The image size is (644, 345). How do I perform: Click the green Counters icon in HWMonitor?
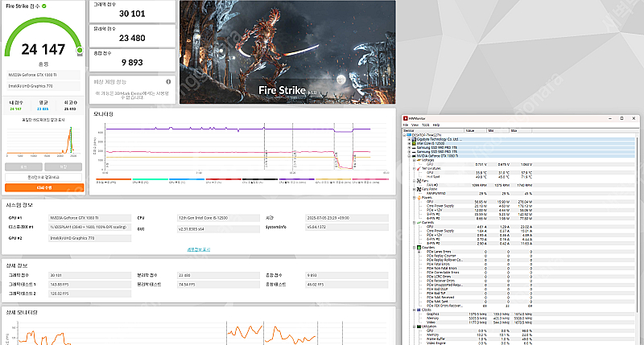coord(419,248)
